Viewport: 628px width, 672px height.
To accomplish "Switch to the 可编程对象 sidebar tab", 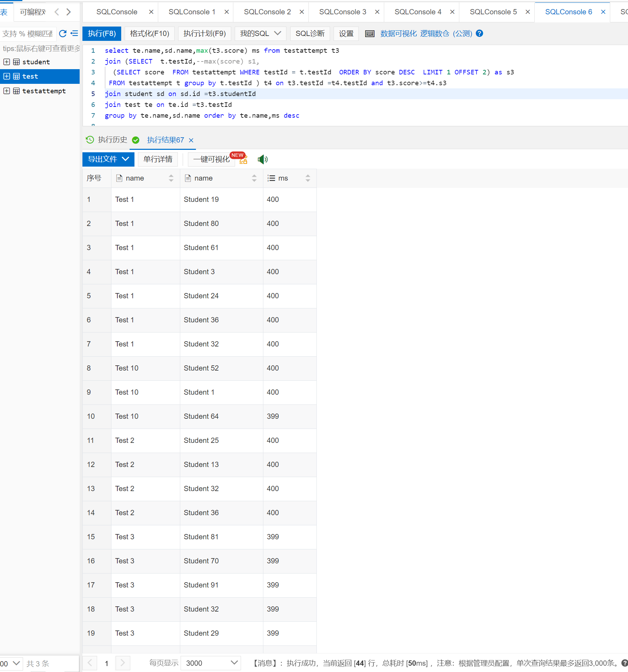I will pyautogui.click(x=33, y=12).
